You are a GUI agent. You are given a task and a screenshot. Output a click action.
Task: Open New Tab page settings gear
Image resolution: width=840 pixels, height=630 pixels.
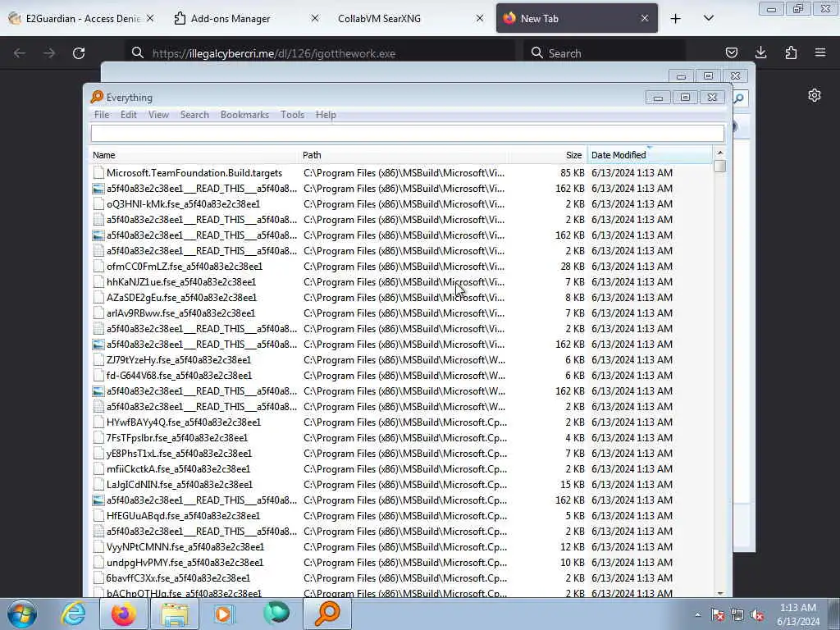coord(815,95)
